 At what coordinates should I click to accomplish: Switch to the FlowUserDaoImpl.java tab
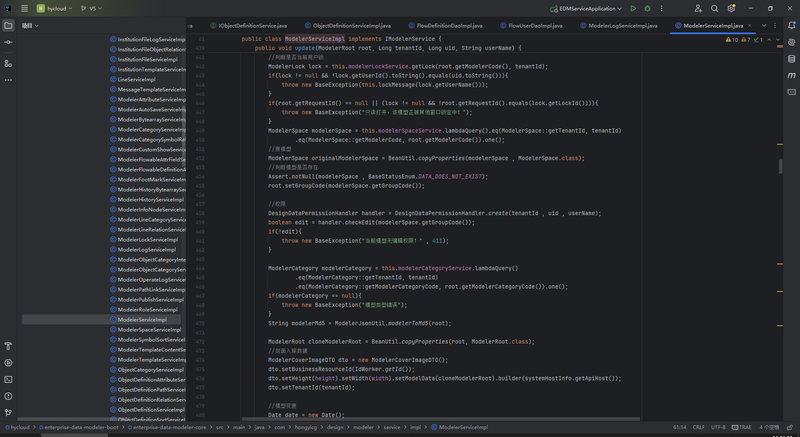(537, 25)
